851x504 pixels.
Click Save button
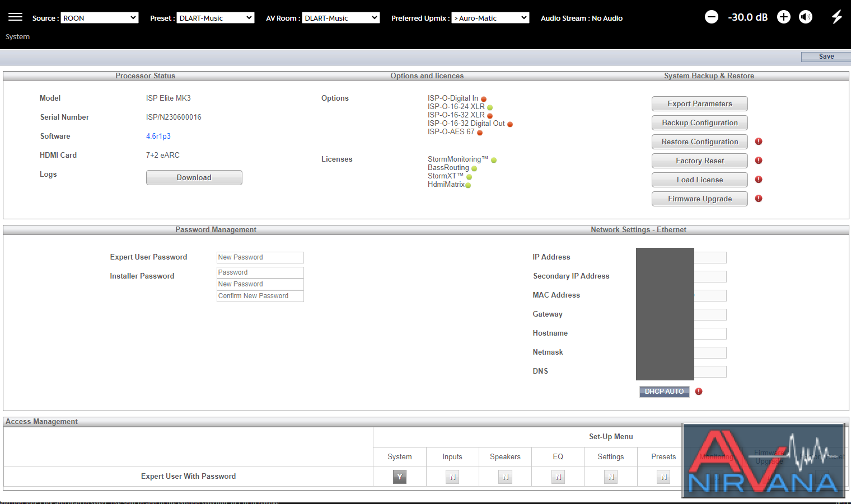coord(826,56)
